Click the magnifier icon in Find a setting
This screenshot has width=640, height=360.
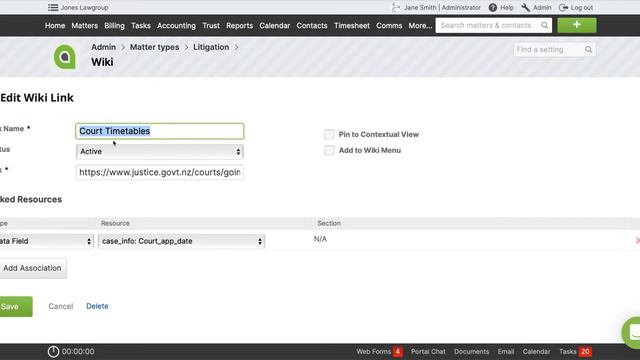[x=588, y=50]
